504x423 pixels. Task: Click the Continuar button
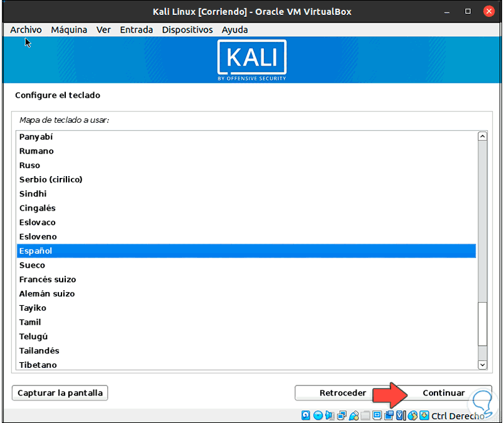(444, 393)
